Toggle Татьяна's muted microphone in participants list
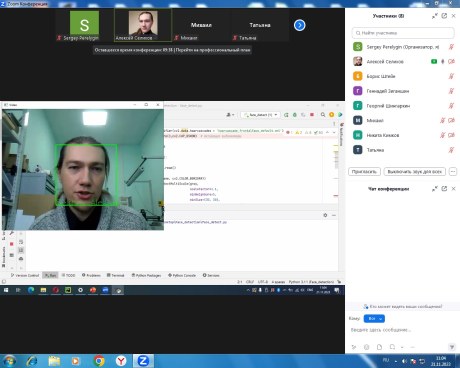 click(451, 150)
